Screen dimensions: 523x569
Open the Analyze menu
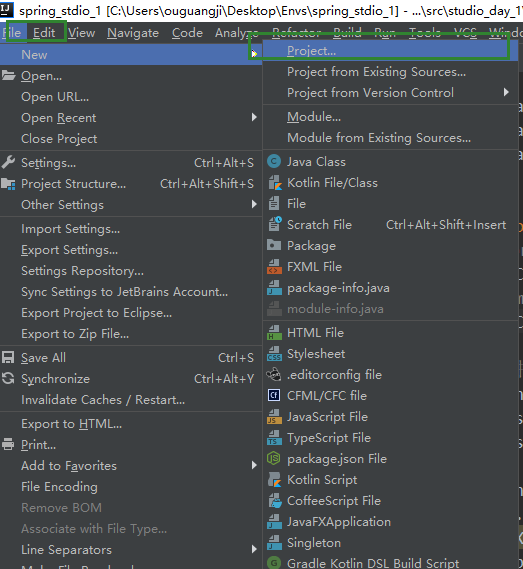click(237, 33)
